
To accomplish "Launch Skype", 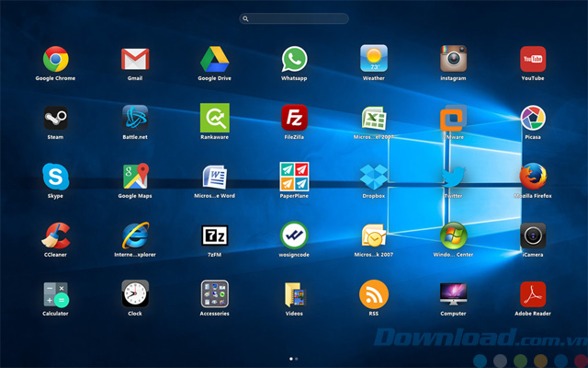I will pos(55,177).
